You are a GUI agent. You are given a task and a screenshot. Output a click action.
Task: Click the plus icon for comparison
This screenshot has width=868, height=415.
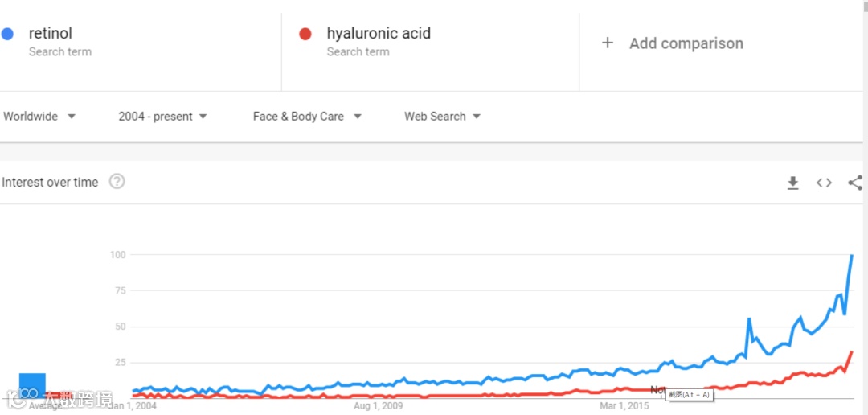[x=608, y=43]
